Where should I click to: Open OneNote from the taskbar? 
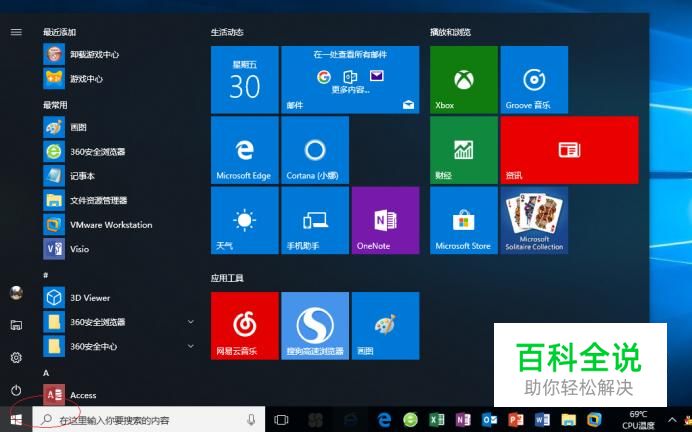tap(463, 420)
